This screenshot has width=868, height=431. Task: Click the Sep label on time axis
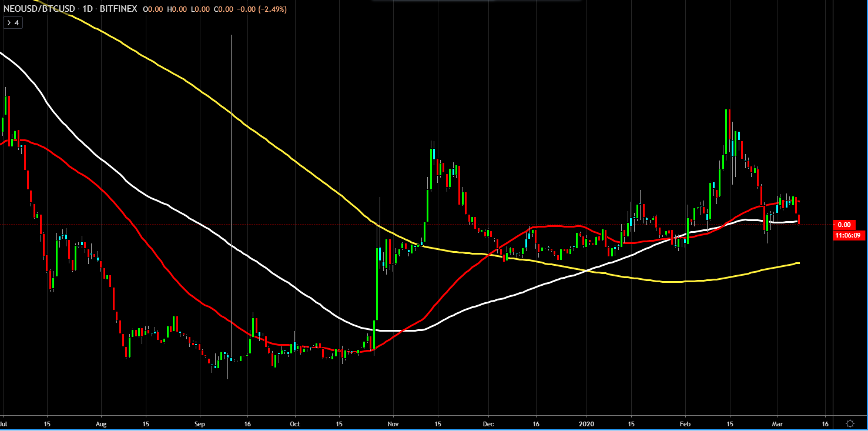(x=200, y=423)
